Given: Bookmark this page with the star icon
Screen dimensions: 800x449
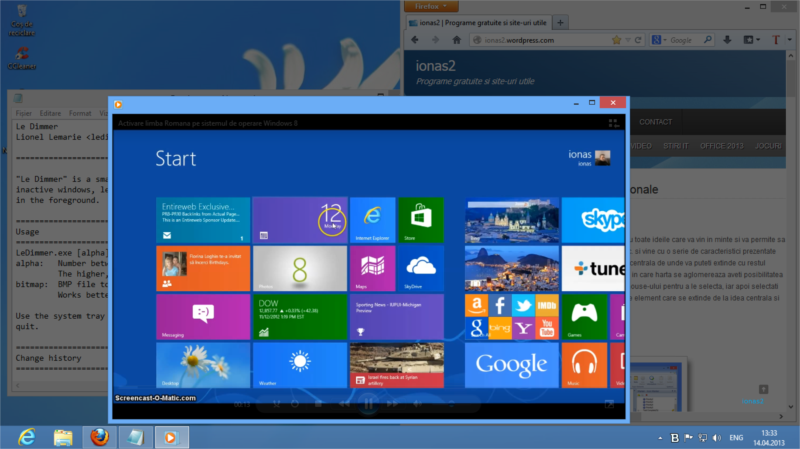Looking at the screenshot, I should point(616,40).
